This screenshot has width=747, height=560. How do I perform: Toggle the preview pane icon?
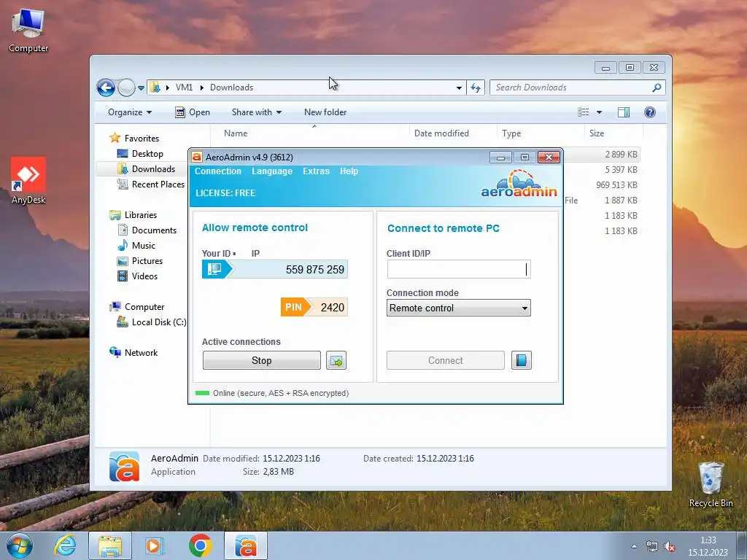pos(624,112)
